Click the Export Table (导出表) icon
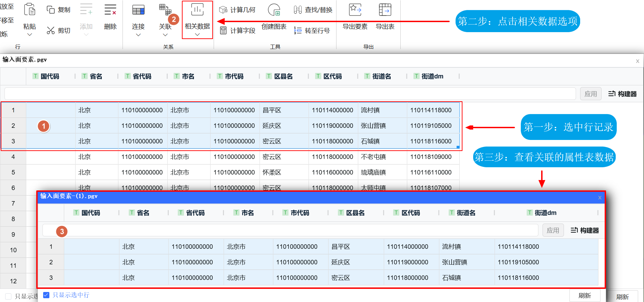The width and height of the screenshot is (644, 302). point(385,10)
